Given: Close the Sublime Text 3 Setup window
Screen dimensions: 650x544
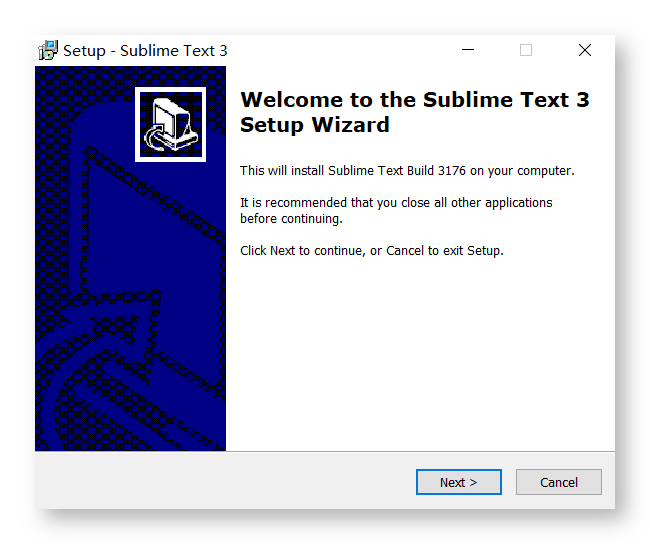Looking at the screenshot, I should pyautogui.click(x=585, y=50).
